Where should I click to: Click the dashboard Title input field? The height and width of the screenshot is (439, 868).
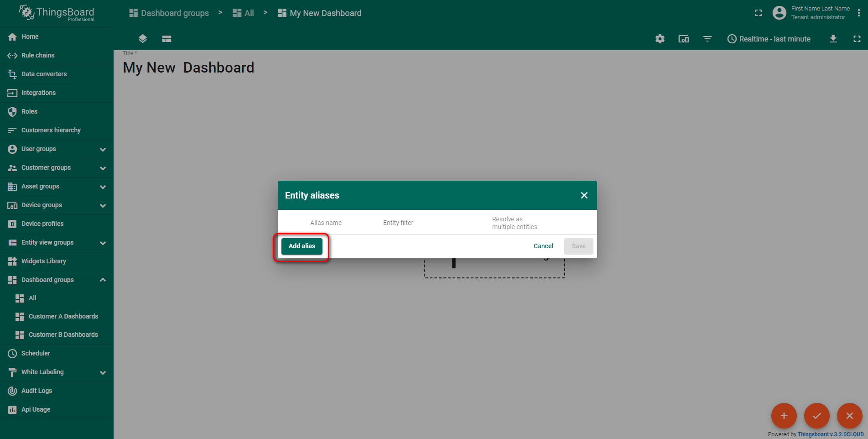[188, 68]
